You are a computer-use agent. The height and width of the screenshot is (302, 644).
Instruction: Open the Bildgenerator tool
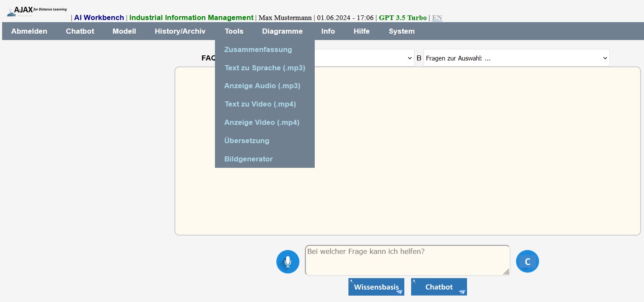[248, 159]
